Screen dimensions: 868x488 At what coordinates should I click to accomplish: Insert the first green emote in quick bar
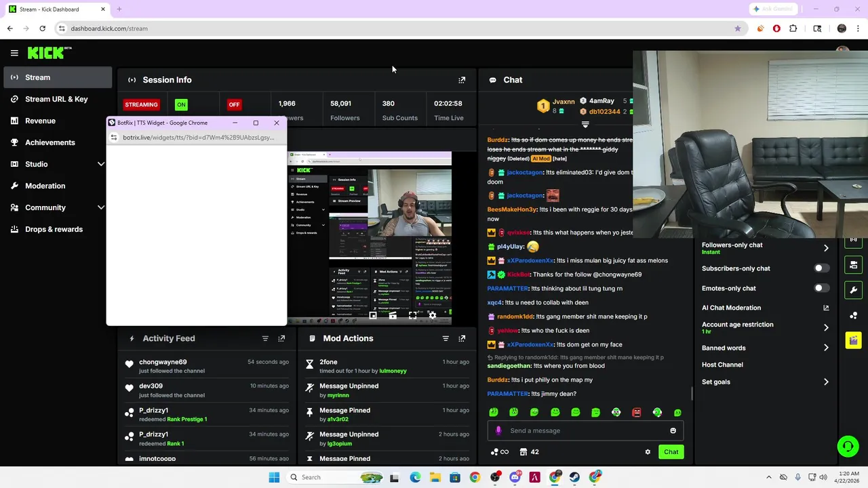[494, 412]
